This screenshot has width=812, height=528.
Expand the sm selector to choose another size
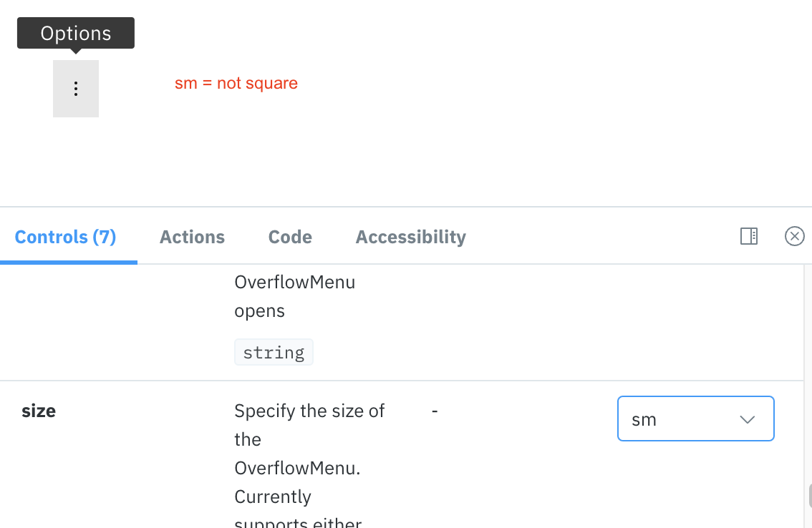[x=695, y=419]
